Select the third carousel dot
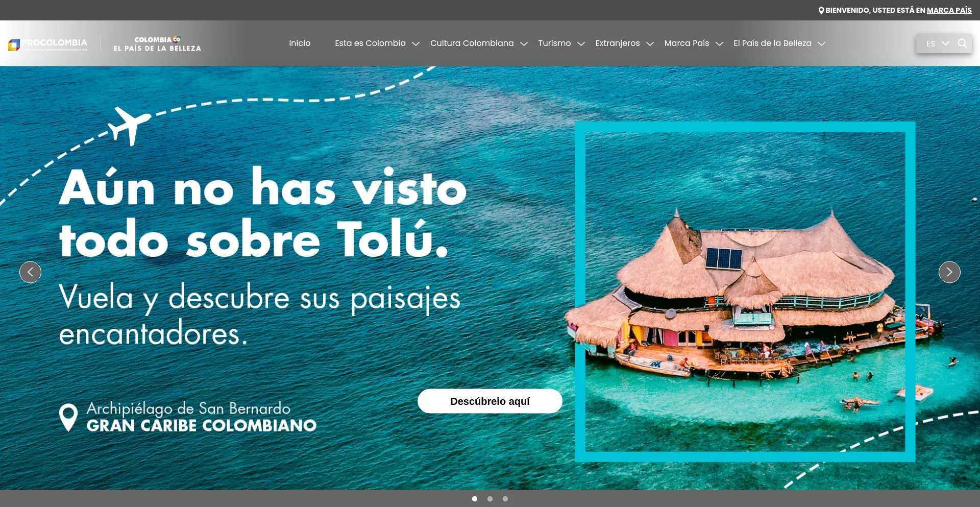Image resolution: width=980 pixels, height=507 pixels. tap(506, 499)
